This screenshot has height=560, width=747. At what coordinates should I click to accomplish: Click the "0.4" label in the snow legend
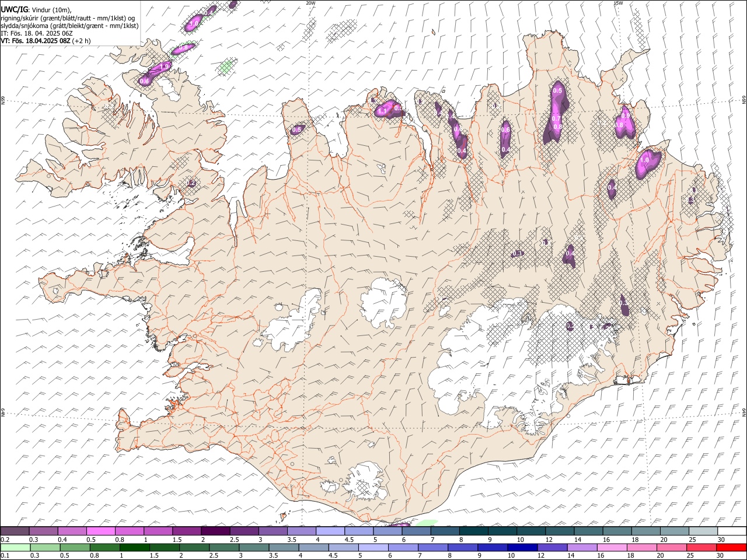[62, 540]
